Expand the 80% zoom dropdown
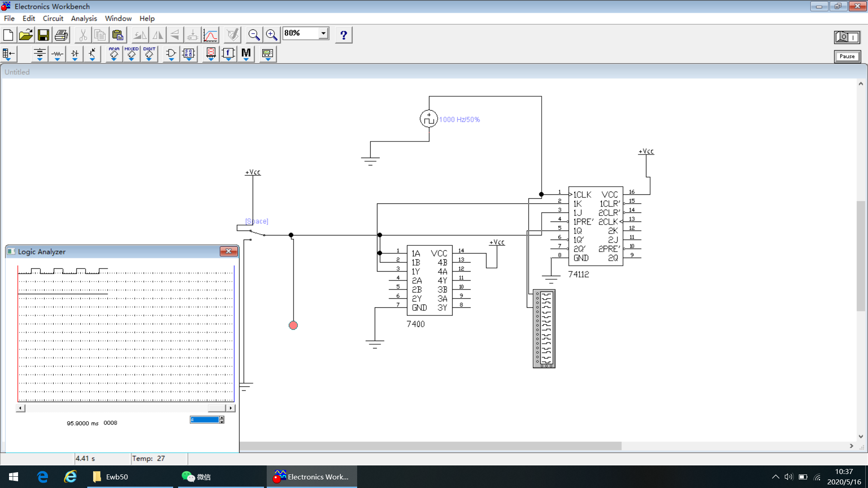Screen dimensions: 868x488 click(x=323, y=33)
